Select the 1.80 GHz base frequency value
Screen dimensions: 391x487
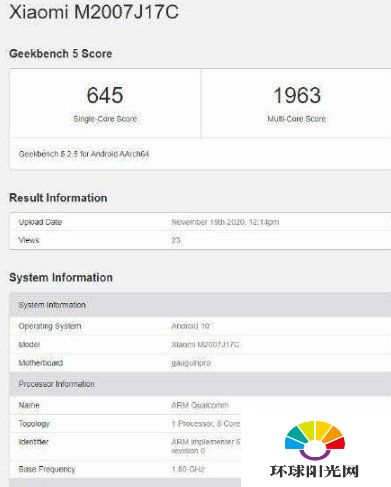pyautogui.click(x=188, y=469)
